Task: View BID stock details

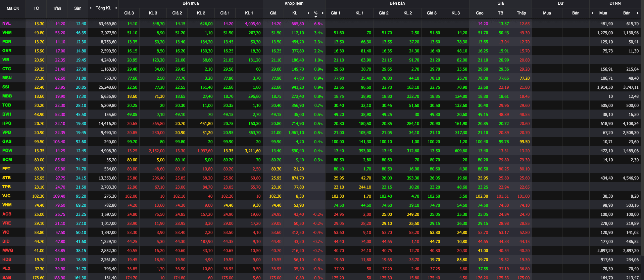Action: click(x=6, y=241)
